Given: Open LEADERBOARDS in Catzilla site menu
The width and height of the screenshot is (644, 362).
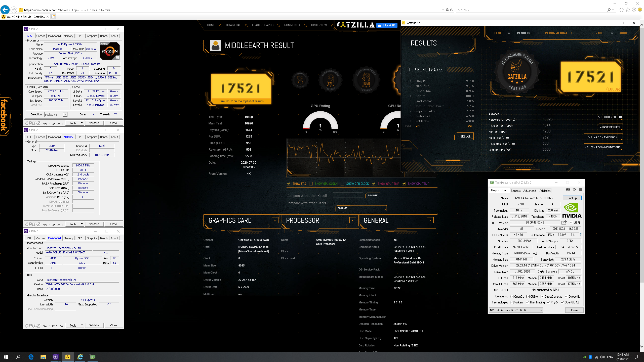Looking at the screenshot, I should [x=263, y=25].
